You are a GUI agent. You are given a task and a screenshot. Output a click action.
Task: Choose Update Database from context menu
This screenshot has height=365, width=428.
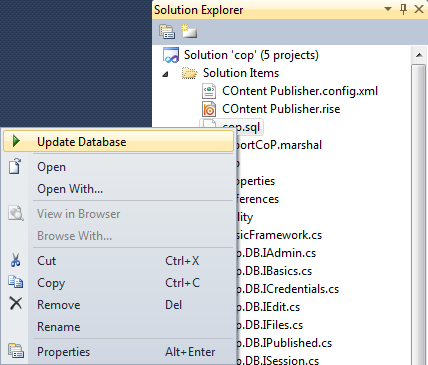click(x=118, y=141)
